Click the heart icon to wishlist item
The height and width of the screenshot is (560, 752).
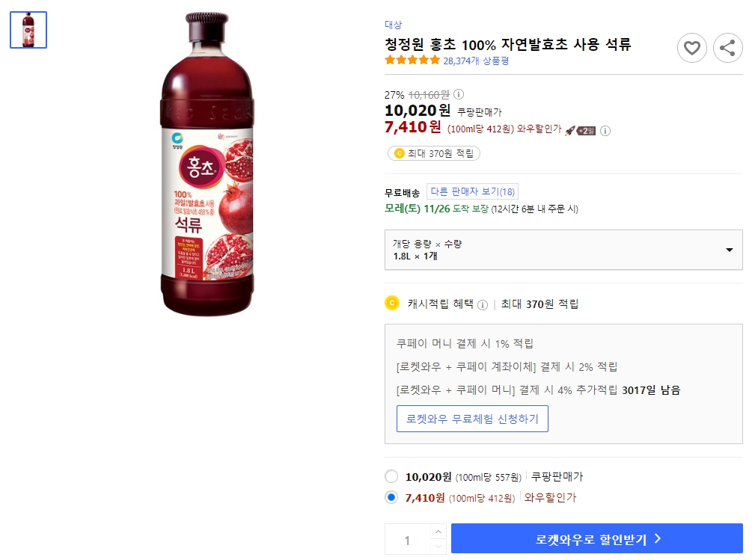click(x=691, y=47)
